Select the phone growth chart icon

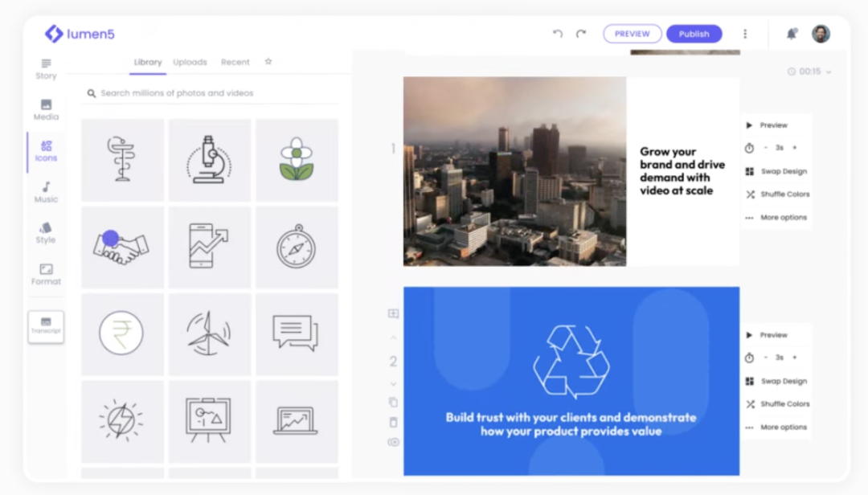point(209,247)
